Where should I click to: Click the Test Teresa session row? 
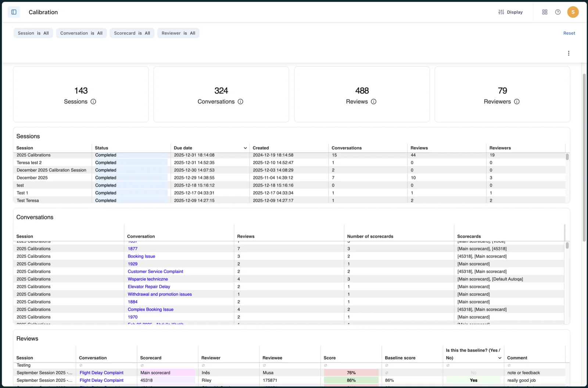[x=289, y=200]
